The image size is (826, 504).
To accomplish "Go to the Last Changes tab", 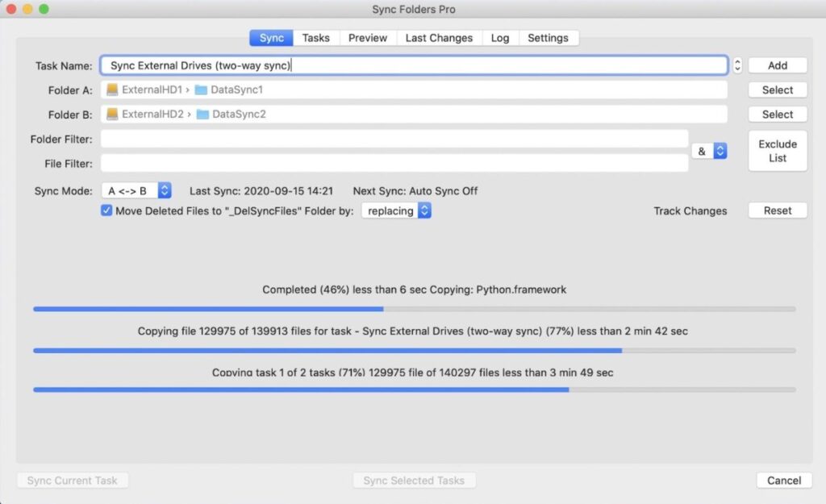I will coord(439,38).
